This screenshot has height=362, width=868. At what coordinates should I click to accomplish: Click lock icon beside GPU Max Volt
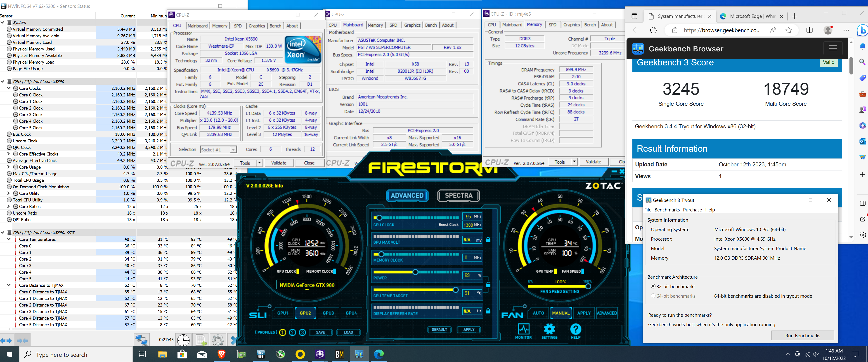488,240
